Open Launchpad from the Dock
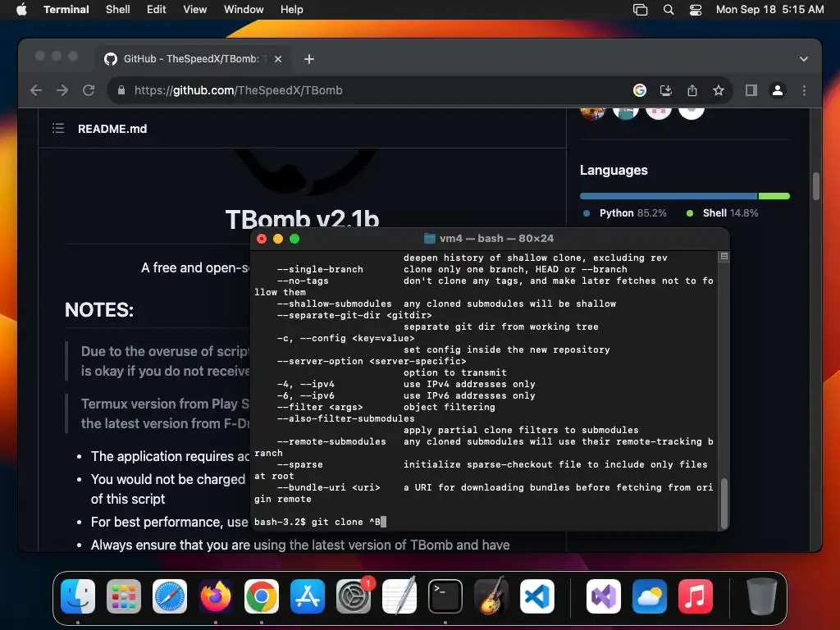The width and height of the screenshot is (840, 630). coord(124,596)
